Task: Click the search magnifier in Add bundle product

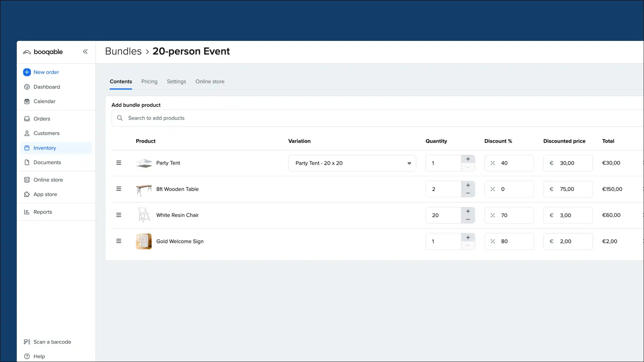Action: (x=120, y=118)
